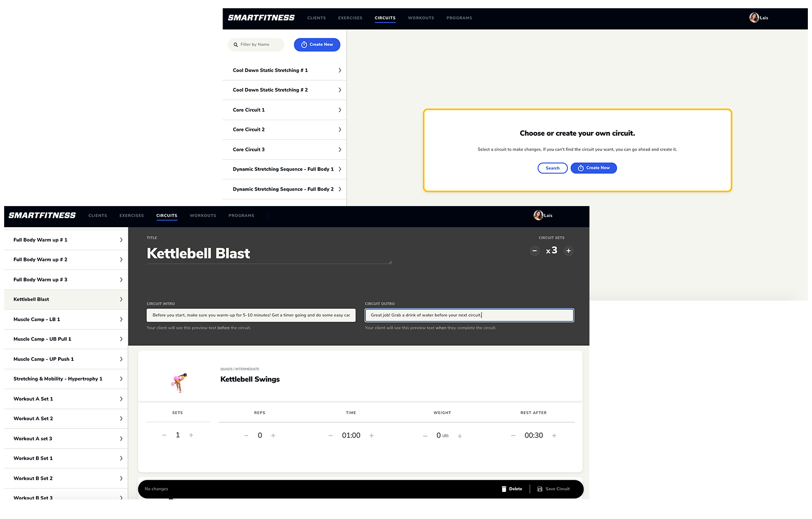This screenshot has height=519, width=812.
Task: Open Programs tab in front window
Action: pyautogui.click(x=242, y=216)
